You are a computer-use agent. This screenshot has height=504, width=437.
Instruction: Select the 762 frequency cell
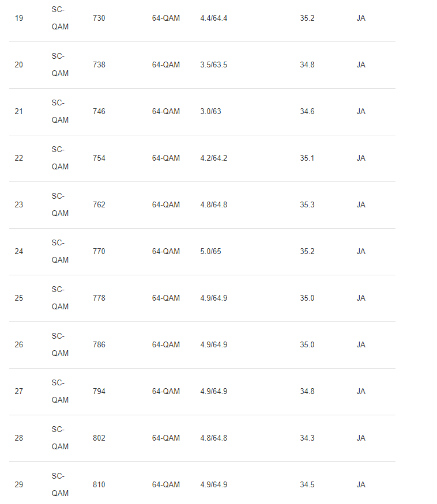99,205
